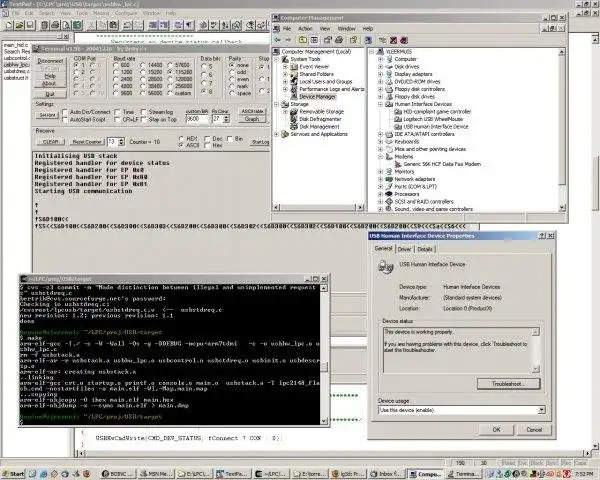Open Configure menu in TextPad
The height and width of the screenshot is (480, 600).
tap(126, 13)
